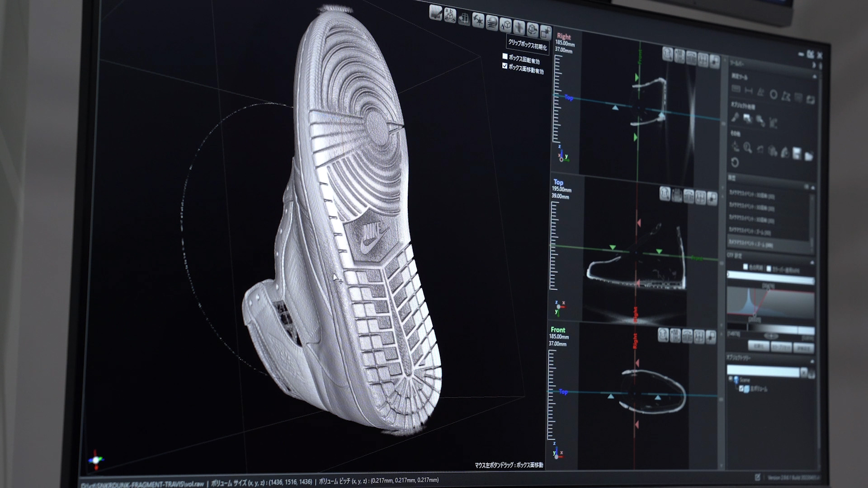The width and height of the screenshot is (868, 488).
Task: Click the sphere render settings icon
Action: 492,23
